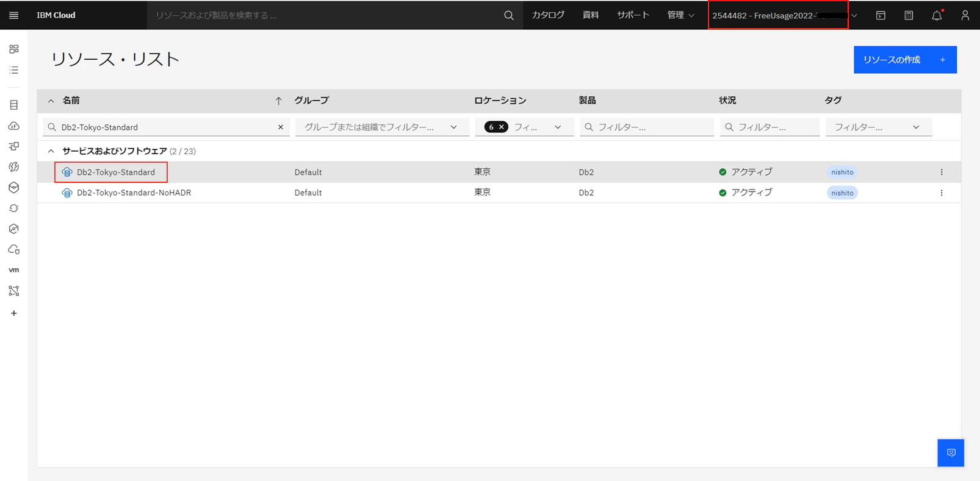
Task: Open the Db2-Tokyo-Standard-NoHADR resource
Action: coord(134,193)
